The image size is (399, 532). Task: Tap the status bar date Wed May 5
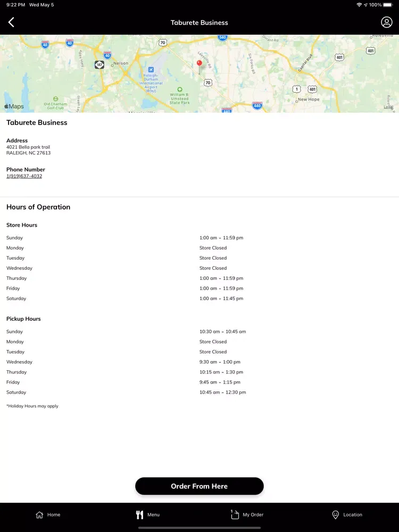tap(41, 5)
